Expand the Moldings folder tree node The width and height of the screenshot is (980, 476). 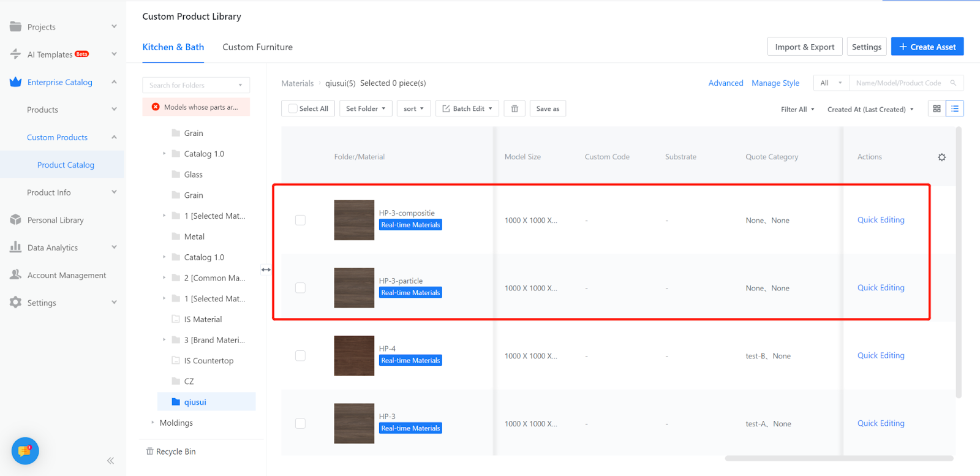click(x=153, y=423)
